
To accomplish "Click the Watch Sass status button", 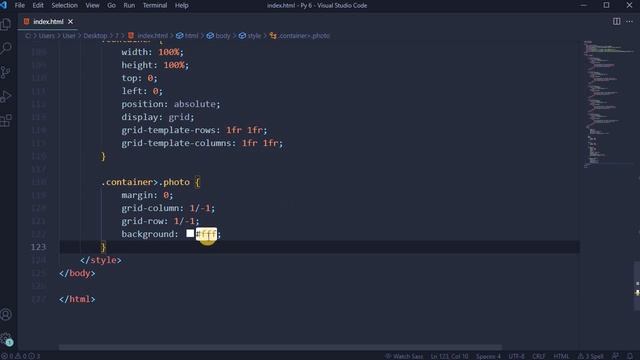I will [x=404, y=356].
